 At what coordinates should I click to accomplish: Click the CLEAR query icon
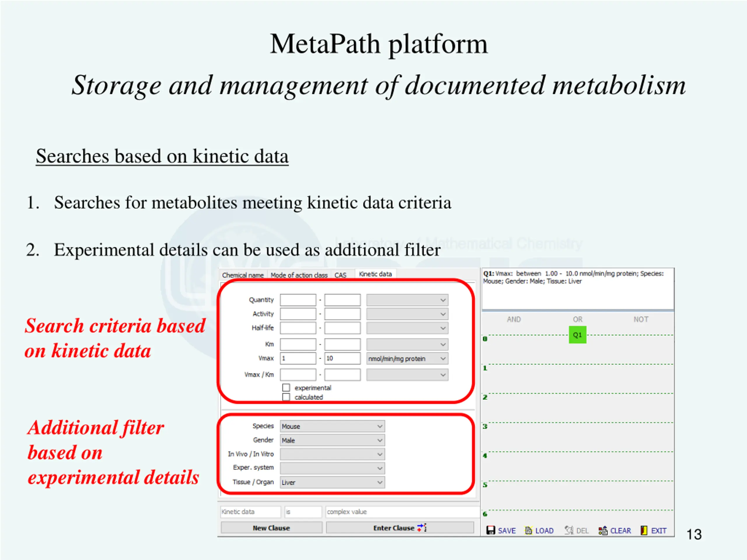[x=603, y=530]
